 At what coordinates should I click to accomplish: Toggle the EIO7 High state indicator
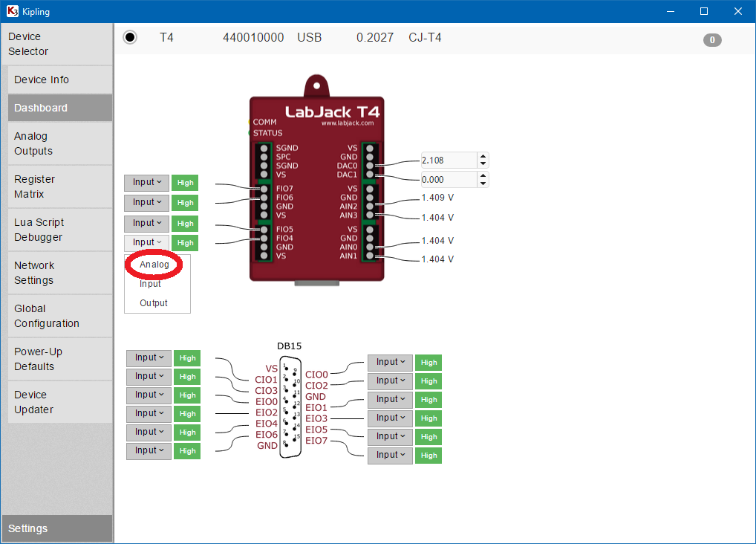tap(428, 456)
